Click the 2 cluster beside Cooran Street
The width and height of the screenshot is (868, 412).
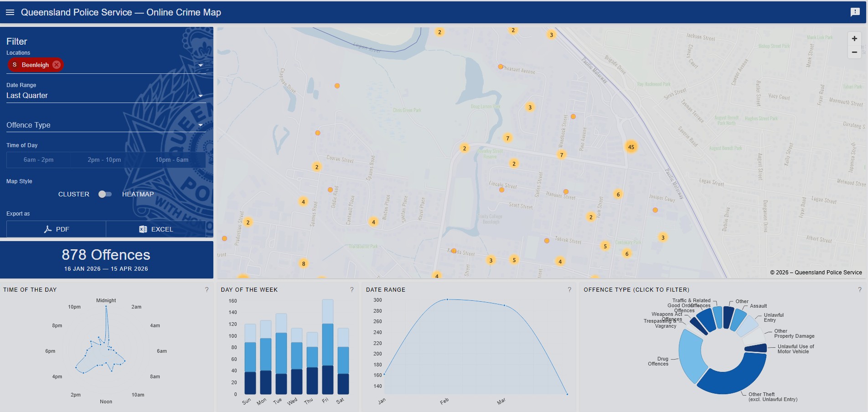click(x=317, y=167)
